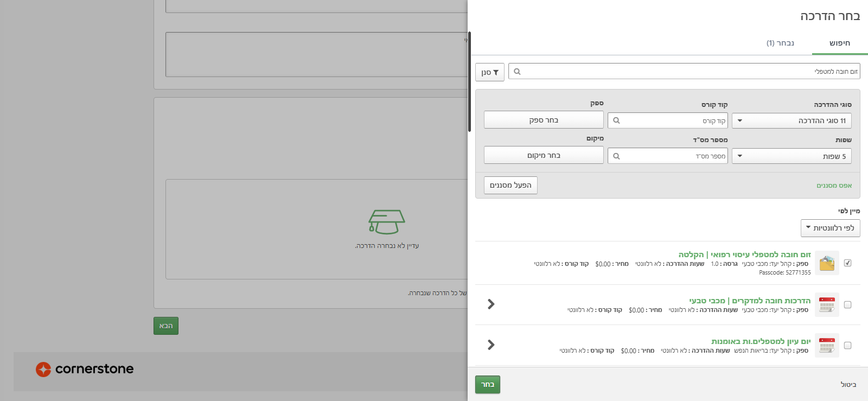Select the יום עיון למטפלים.ות באומנות checkbox
The image size is (868, 401).
848,346
